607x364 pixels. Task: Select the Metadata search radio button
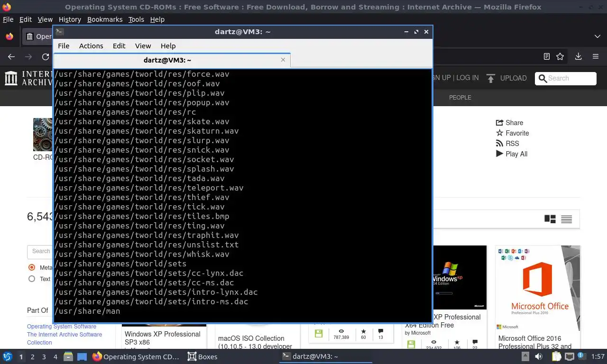(32, 267)
